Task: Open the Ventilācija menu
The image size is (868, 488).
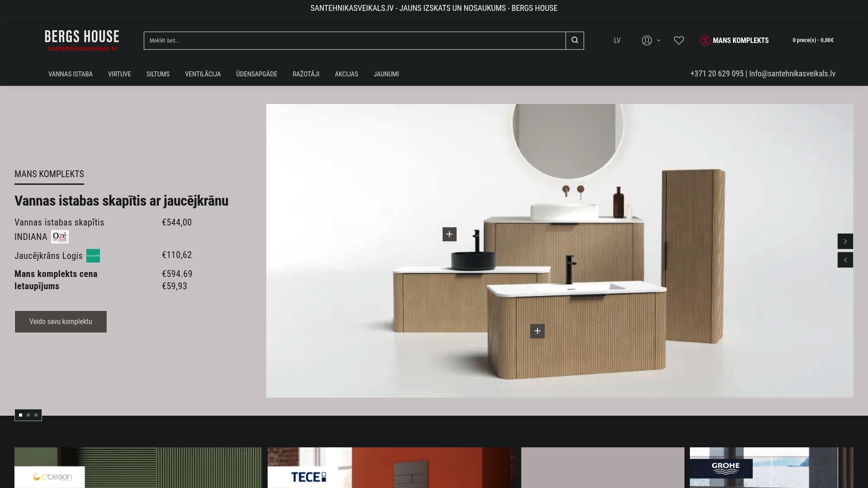Action: click(203, 74)
